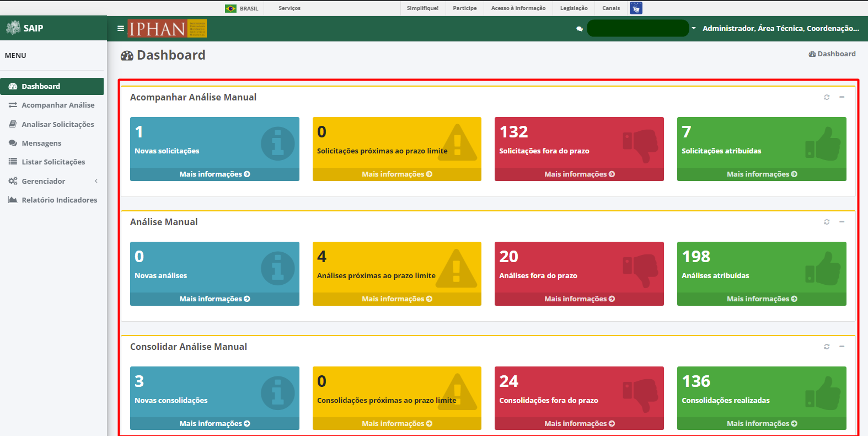Viewport: 868px width, 436px height.
Task: Open Mais informações for Novas consolidações
Action: pos(215,424)
